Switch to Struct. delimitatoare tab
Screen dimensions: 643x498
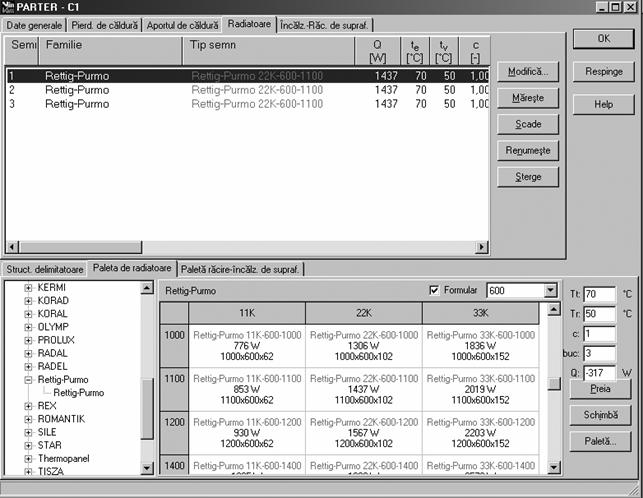[45, 269]
